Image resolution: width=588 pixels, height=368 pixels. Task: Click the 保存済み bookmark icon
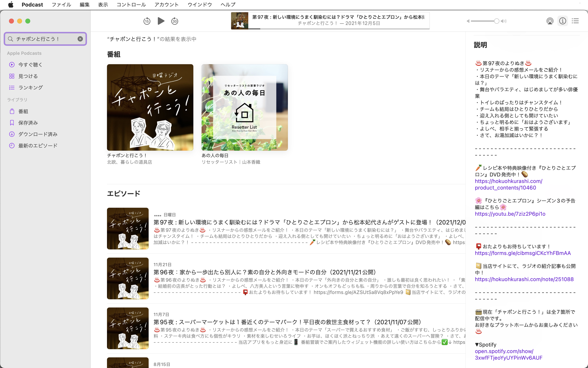(x=12, y=123)
